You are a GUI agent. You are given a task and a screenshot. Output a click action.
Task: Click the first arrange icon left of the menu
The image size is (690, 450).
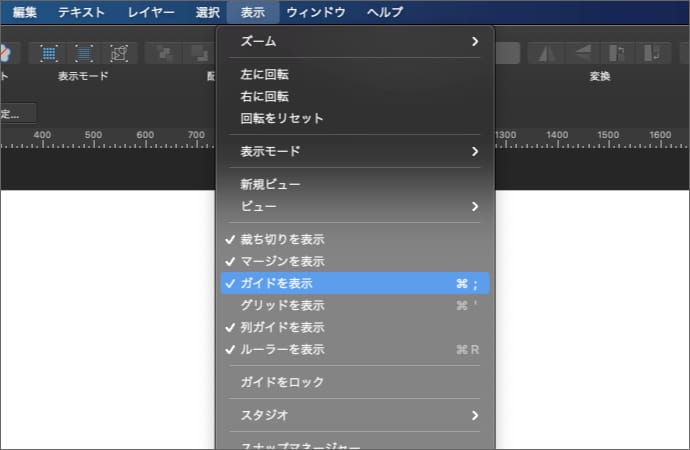pyautogui.click(x=164, y=53)
